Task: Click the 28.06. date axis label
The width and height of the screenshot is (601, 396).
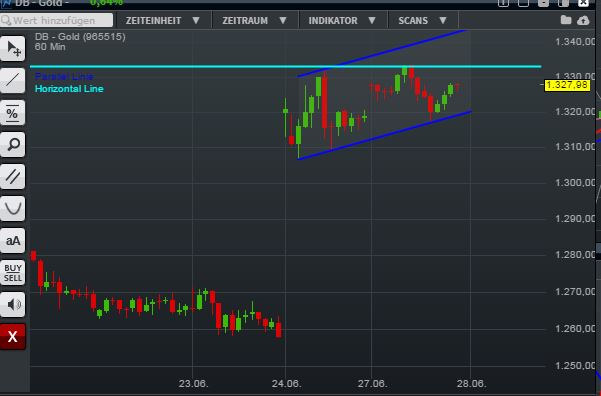Action: click(471, 383)
